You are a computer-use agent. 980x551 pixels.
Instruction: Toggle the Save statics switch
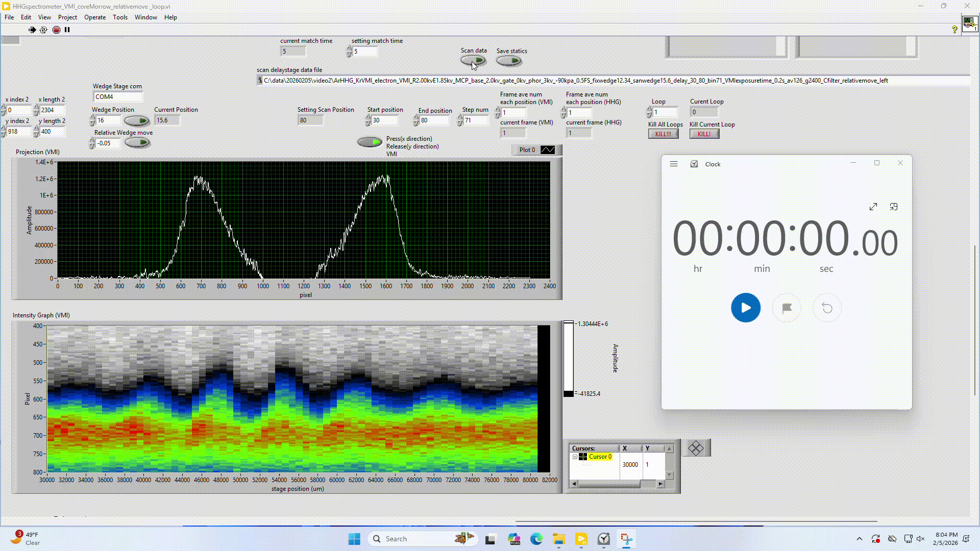pyautogui.click(x=509, y=61)
